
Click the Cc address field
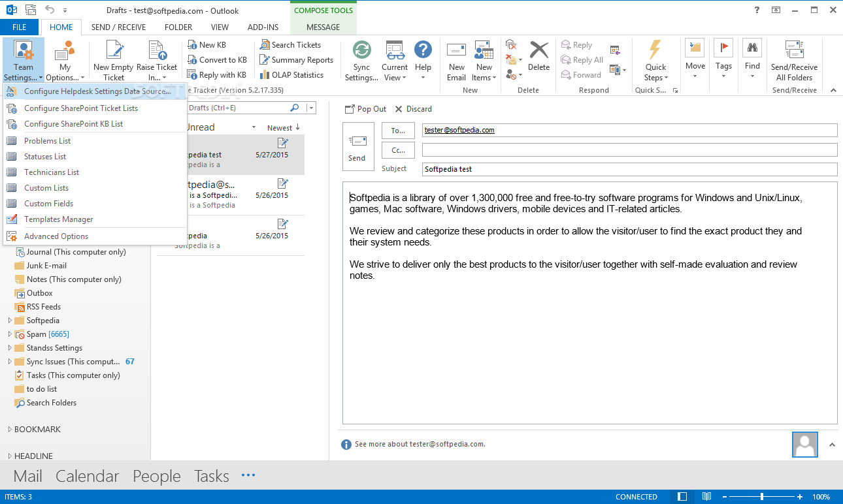[x=629, y=150]
